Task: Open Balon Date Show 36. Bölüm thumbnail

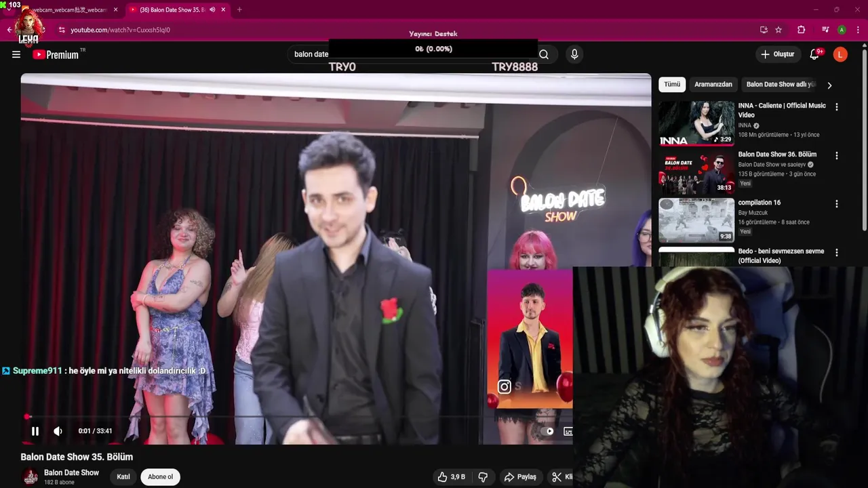Action: click(696, 172)
